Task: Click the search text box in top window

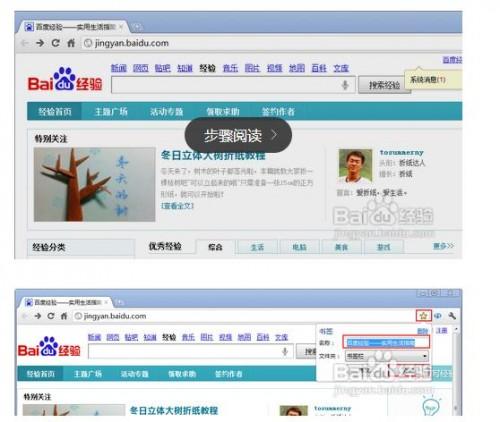Action: pos(233,85)
